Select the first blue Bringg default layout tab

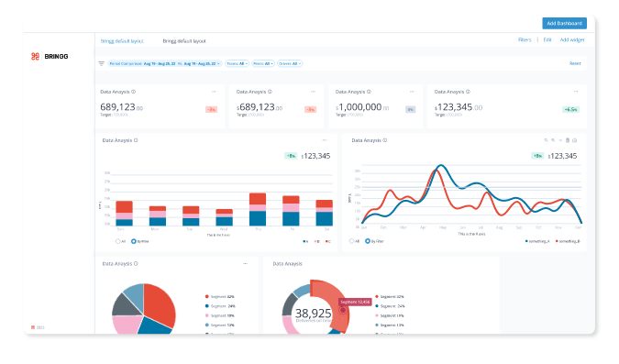click(x=122, y=41)
